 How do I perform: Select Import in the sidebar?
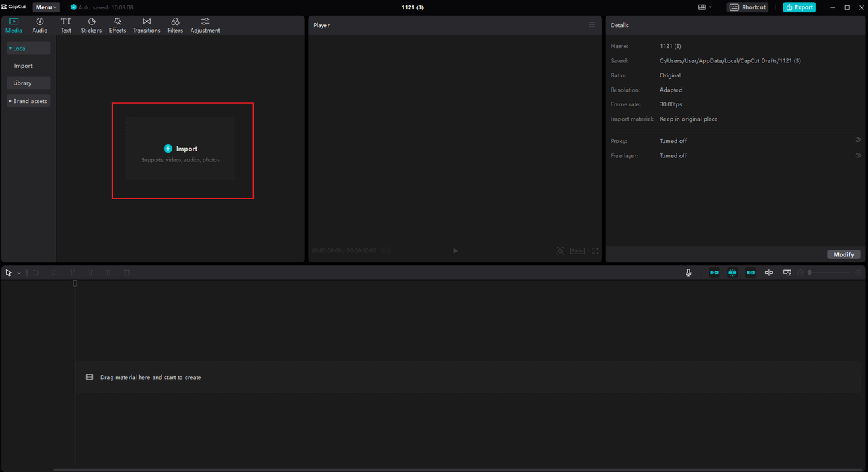pos(23,66)
